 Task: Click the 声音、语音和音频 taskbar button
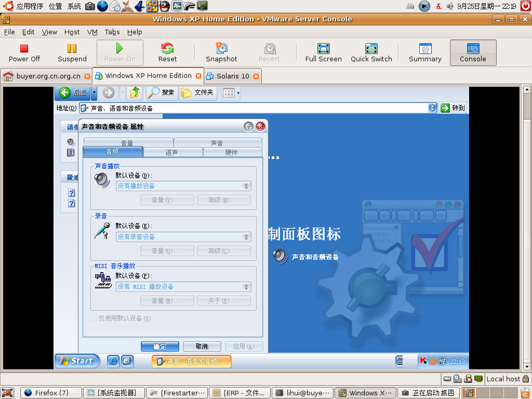(x=191, y=362)
